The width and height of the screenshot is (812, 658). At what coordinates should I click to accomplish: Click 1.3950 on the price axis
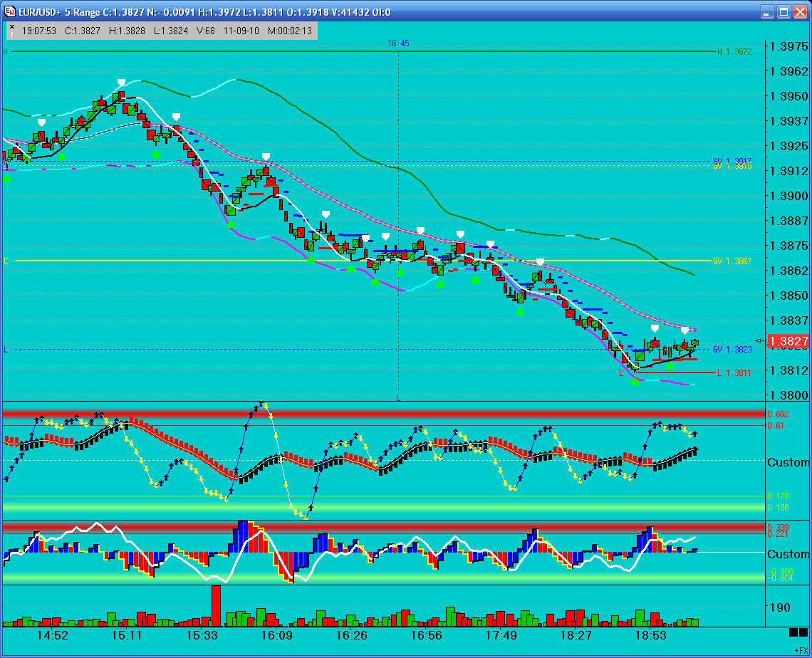(788, 96)
